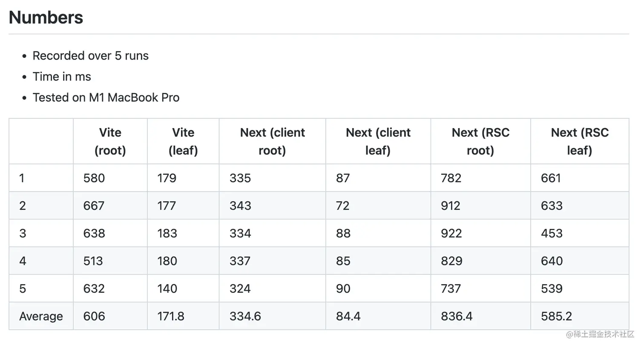Click the Numbers heading
Screen dimensions: 644x348
pyautogui.click(x=46, y=17)
